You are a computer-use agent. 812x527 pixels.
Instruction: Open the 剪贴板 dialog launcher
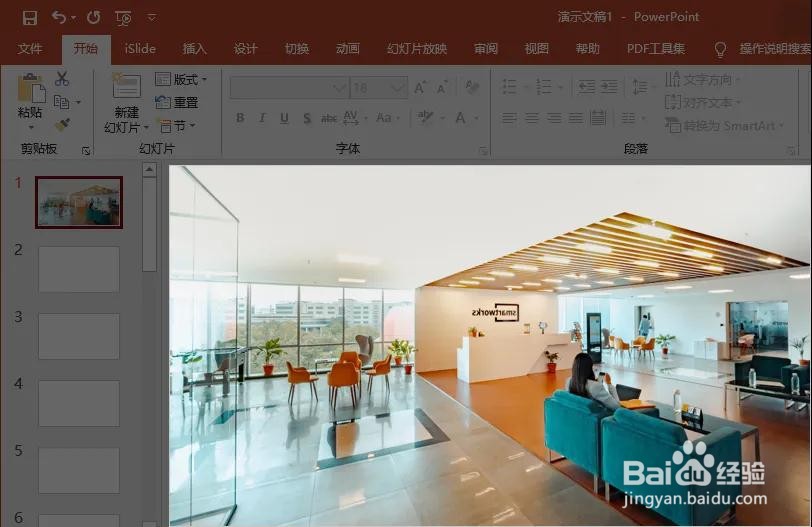pyautogui.click(x=86, y=151)
